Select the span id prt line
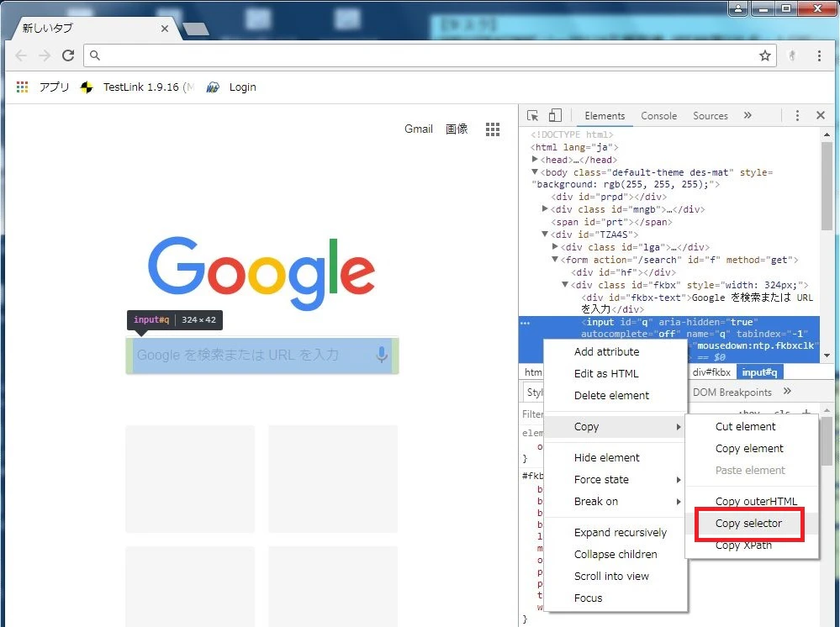 pyautogui.click(x=612, y=222)
